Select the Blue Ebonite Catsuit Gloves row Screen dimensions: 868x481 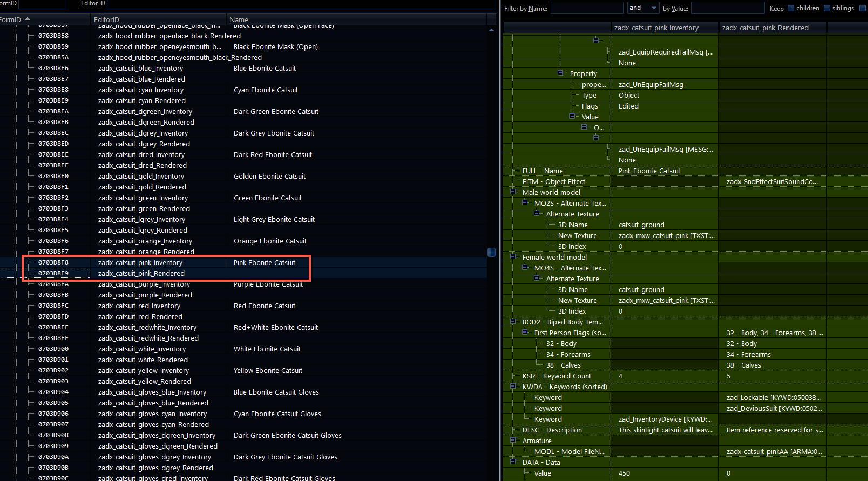(x=243, y=392)
